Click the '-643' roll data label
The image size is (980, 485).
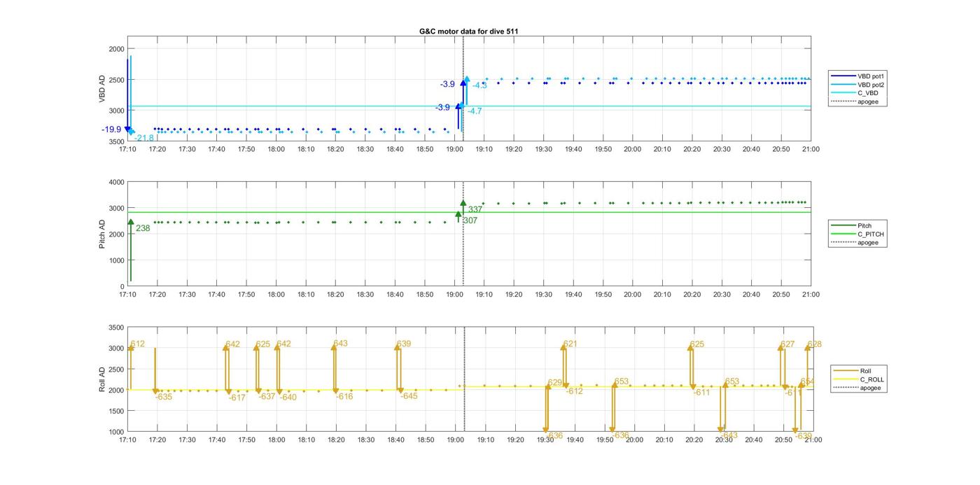(729, 435)
